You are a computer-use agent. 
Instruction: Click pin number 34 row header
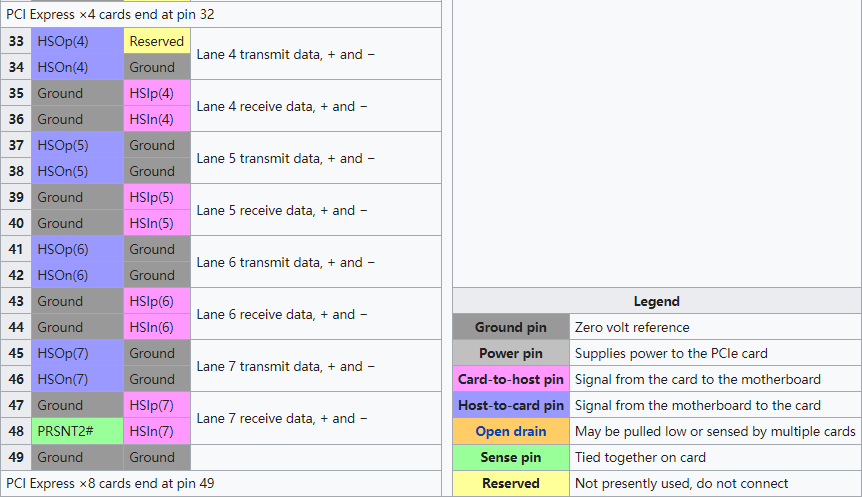[x=16, y=67]
